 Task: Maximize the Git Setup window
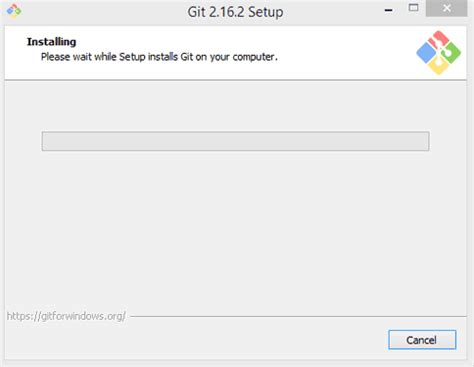pos(413,8)
